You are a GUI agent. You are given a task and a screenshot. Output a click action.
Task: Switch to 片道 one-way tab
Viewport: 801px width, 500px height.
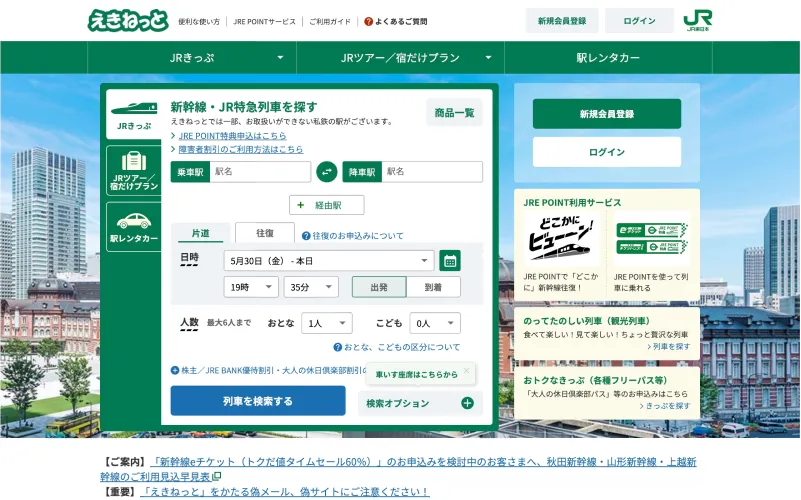200,233
